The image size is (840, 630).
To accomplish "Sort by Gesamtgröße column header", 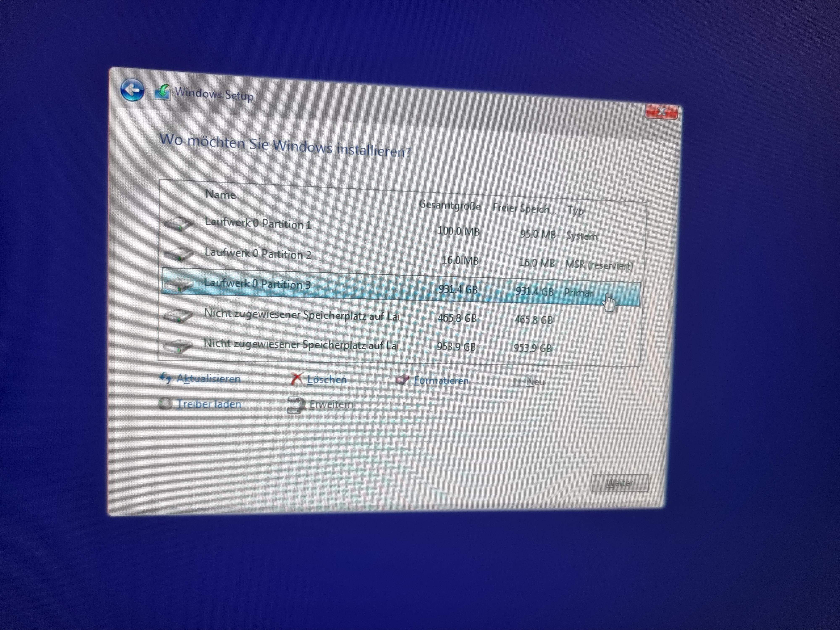I will 450,205.
